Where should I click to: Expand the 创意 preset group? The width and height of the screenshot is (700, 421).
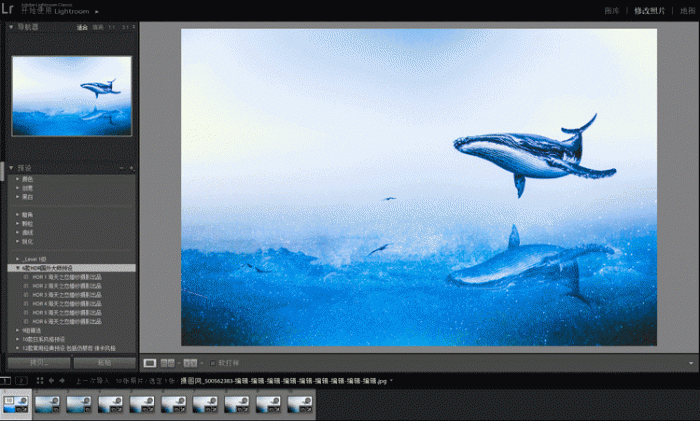[18, 188]
